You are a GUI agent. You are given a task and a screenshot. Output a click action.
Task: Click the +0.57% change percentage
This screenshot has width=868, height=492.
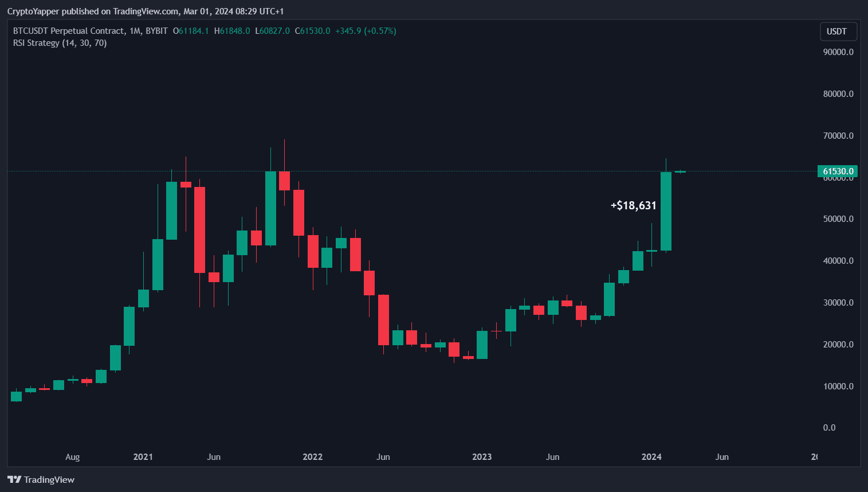(379, 31)
